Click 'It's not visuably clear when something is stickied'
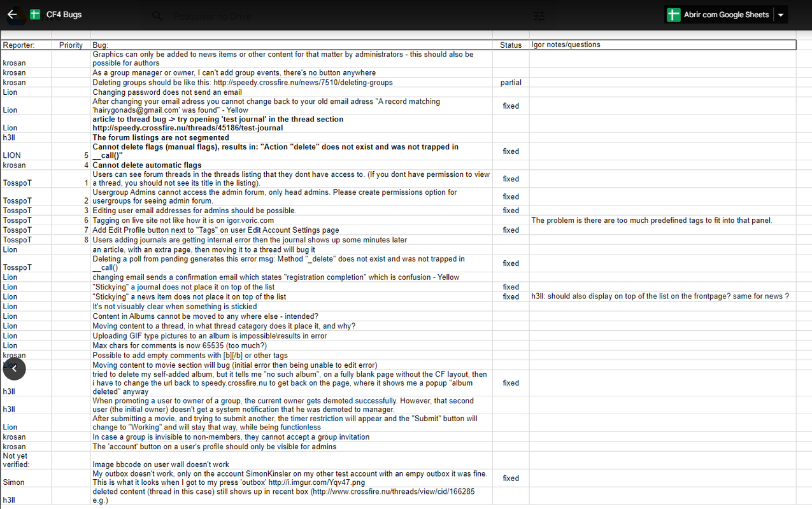Screen dimensions: 812x509 [292, 307]
